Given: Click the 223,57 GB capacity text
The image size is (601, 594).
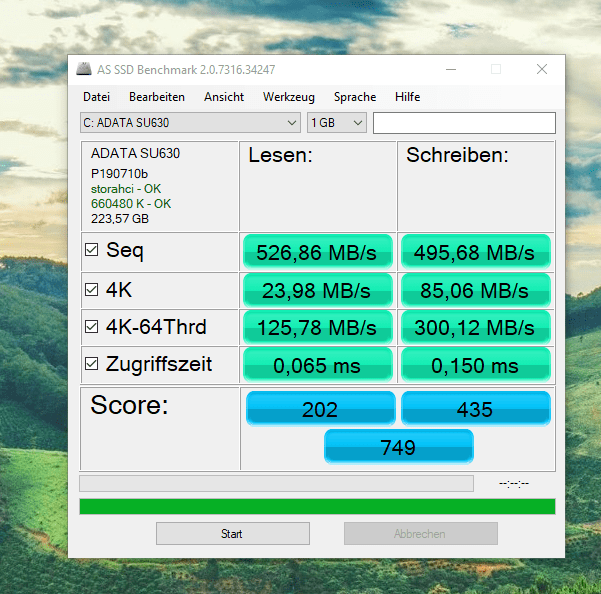Looking at the screenshot, I should click(120, 219).
